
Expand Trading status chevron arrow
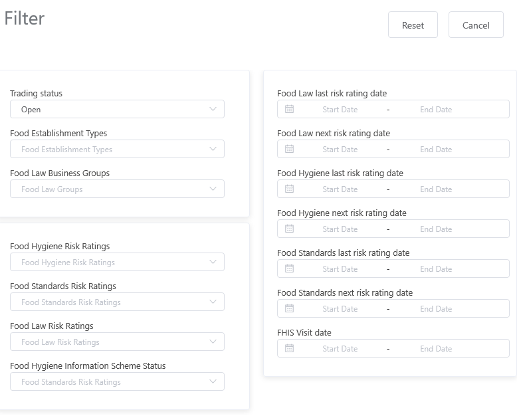tap(213, 109)
